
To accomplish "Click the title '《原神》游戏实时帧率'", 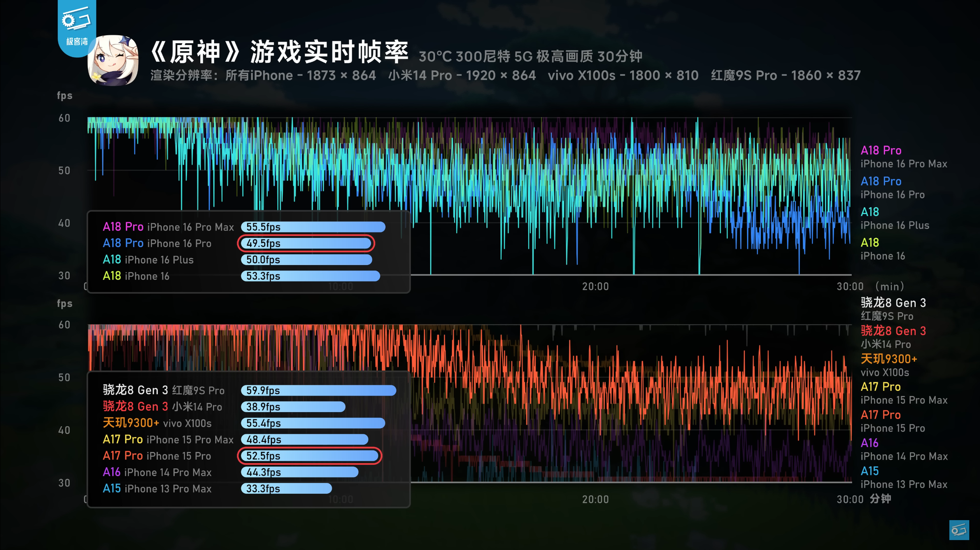I will (x=279, y=51).
